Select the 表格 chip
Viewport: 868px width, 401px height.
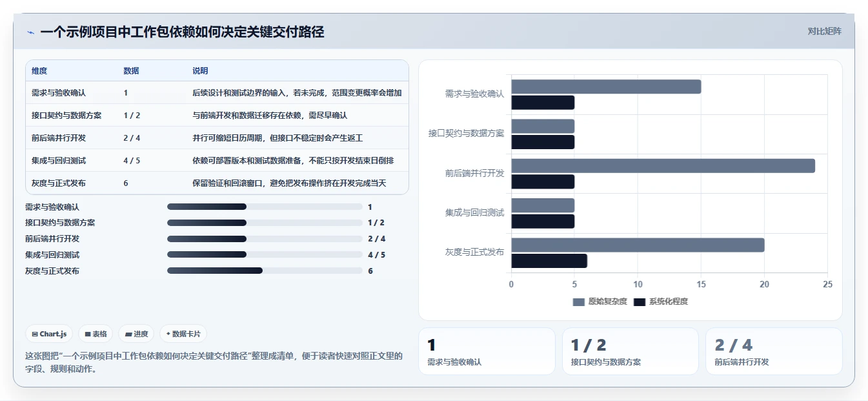pos(96,334)
